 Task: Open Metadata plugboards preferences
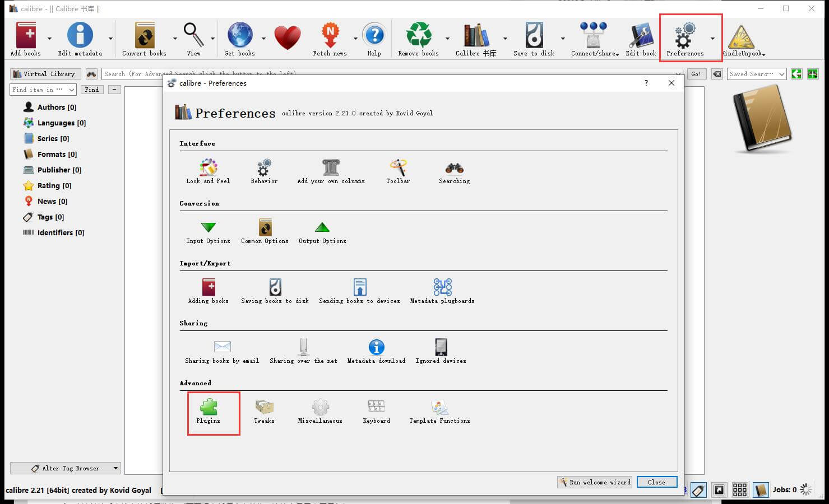tap(442, 291)
